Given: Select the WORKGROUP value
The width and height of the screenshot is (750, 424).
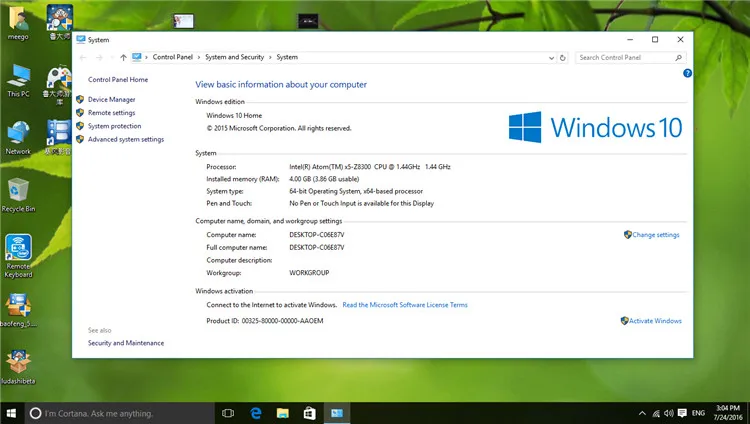Looking at the screenshot, I should (309, 273).
